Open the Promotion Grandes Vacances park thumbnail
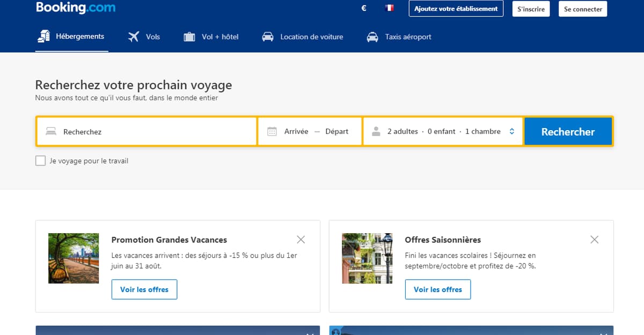Image resolution: width=644 pixels, height=335 pixels. [74, 258]
